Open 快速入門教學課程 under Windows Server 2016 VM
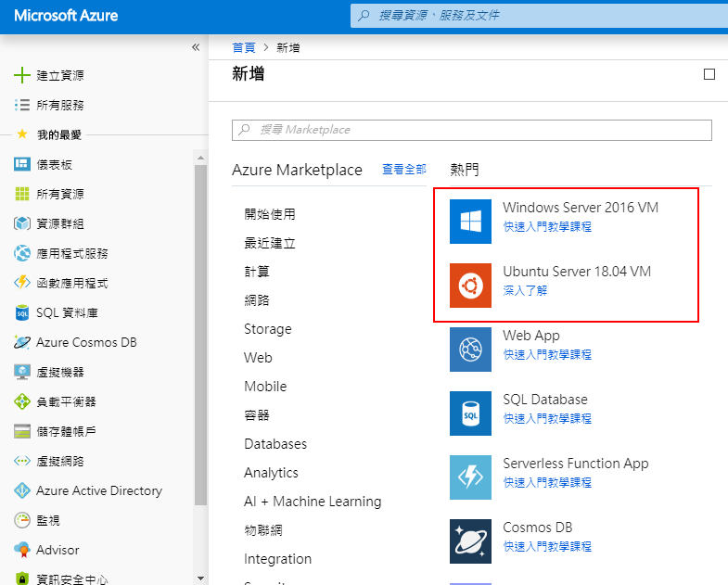 (x=547, y=227)
